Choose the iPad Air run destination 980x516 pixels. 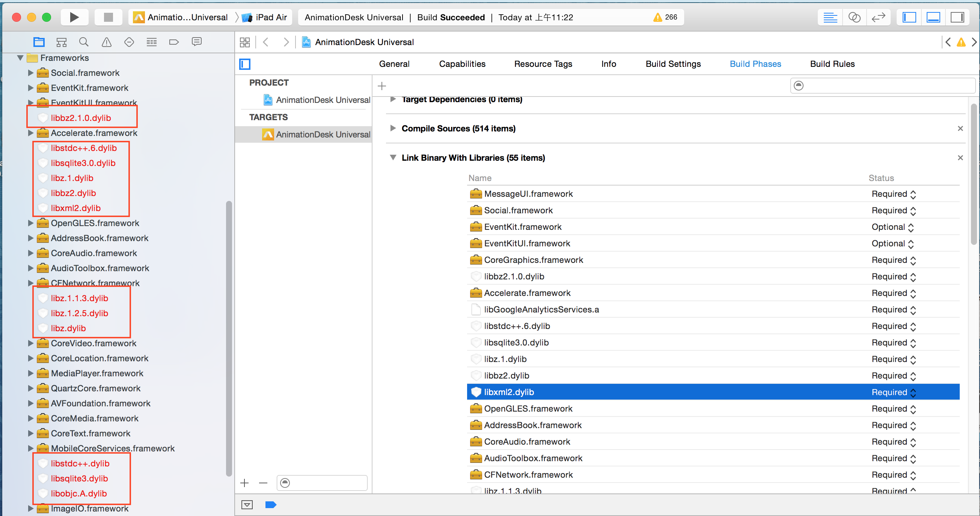click(265, 17)
